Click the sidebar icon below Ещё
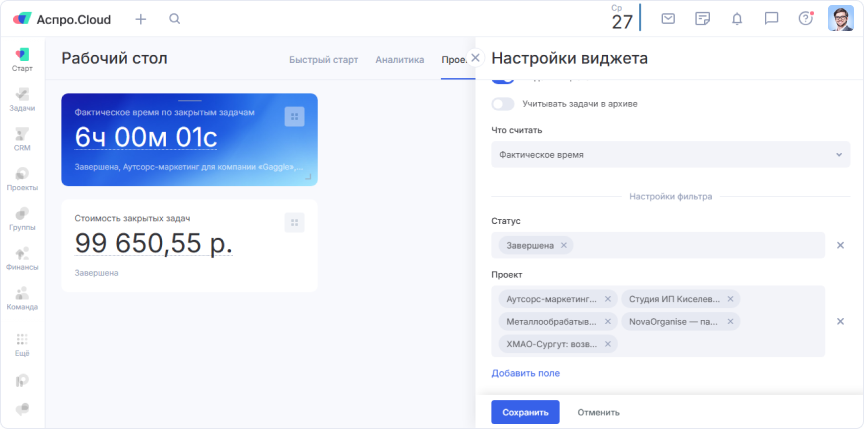 22,381
